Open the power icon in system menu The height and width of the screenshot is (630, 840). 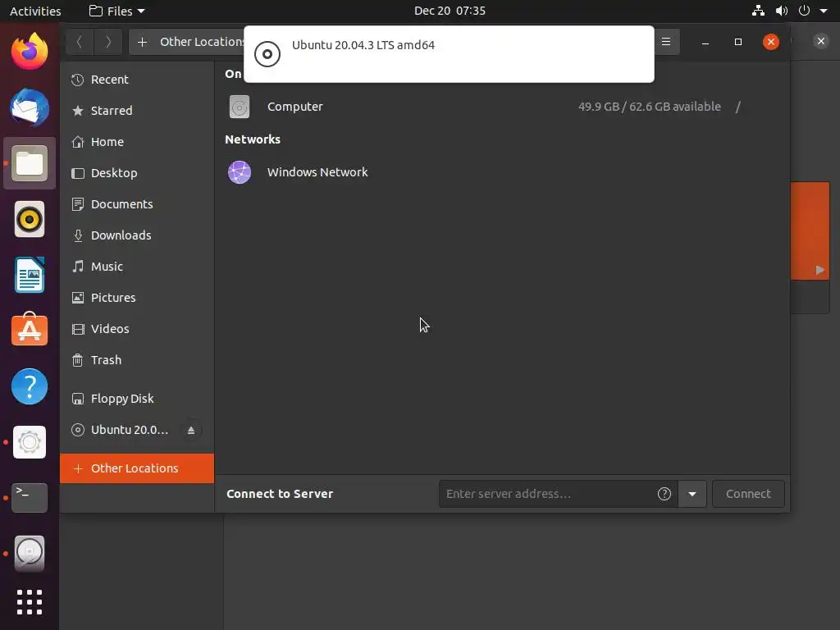click(x=804, y=11)
